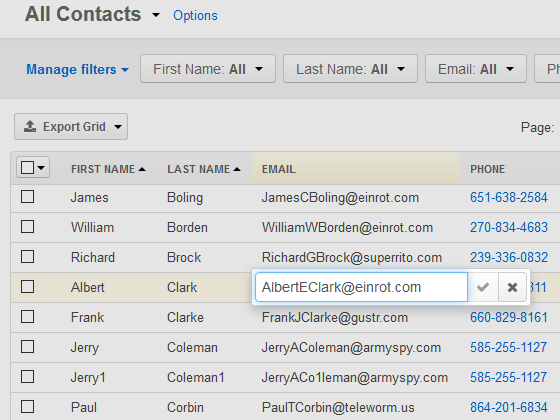560x420 pixels.
Task: Expand Manage filters menu
Action: pos(78,69)
